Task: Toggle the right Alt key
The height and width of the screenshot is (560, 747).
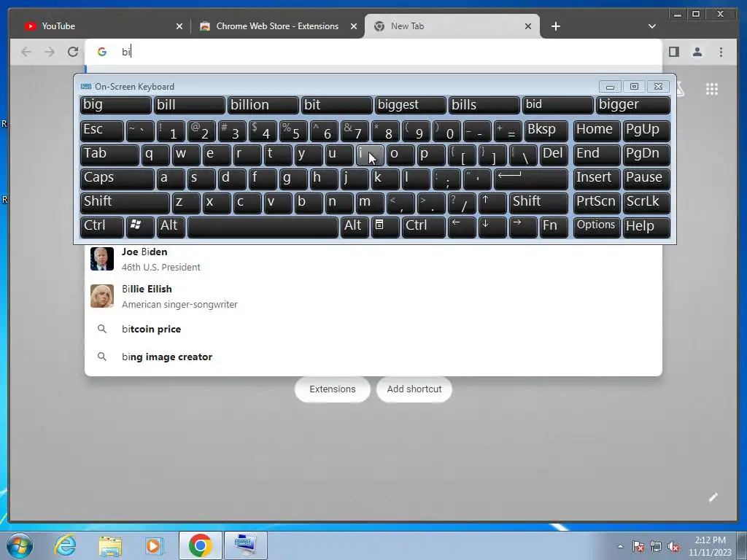Action: point(355,227)
